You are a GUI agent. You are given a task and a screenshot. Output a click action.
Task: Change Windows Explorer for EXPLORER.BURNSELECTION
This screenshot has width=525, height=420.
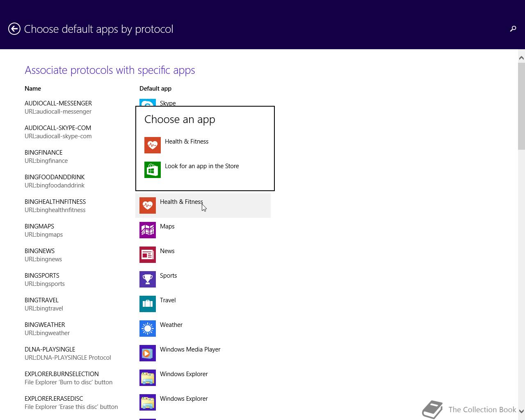[x=203, y=378]
